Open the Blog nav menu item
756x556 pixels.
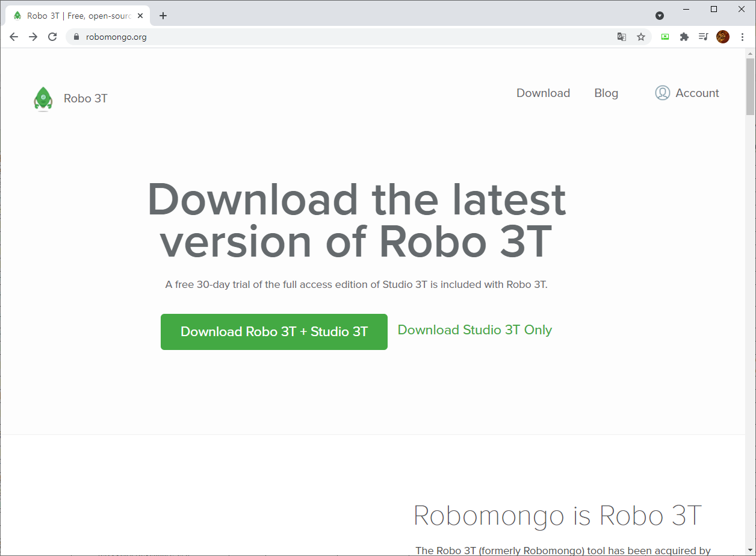pyautogui.click(x=606, y=93)
